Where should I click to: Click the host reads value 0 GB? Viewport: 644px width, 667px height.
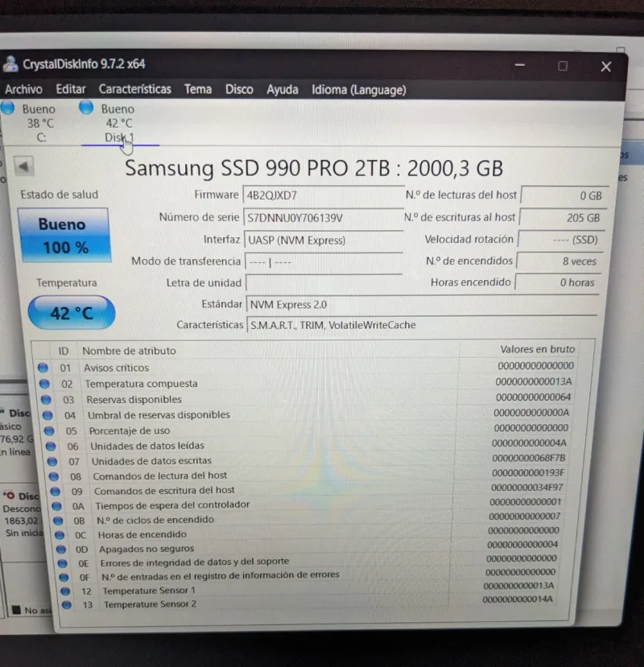coord(564,196)
